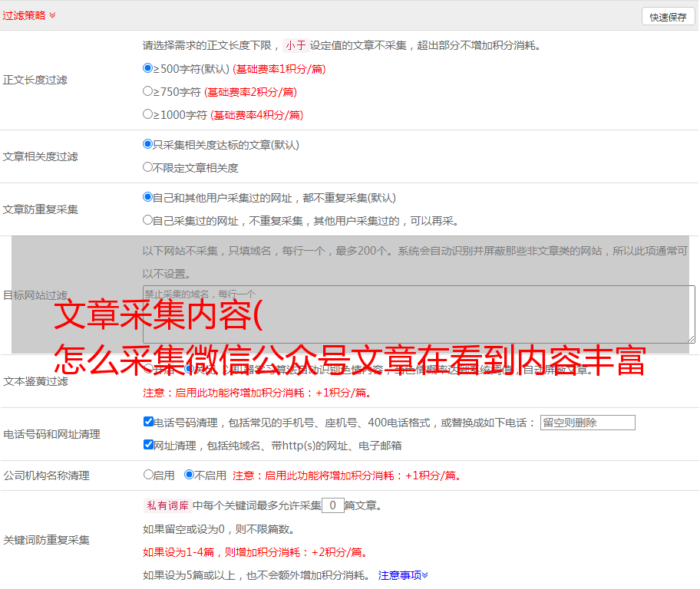Uncheck the 网址清理 checkbox
The height and width of the screenshot is (589, 700).
tap(148, 445)
